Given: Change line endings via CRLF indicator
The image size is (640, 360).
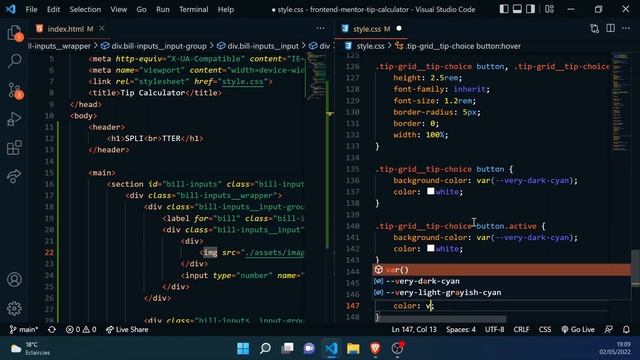Looking at the screenshot, I should (x=521, y=329).
